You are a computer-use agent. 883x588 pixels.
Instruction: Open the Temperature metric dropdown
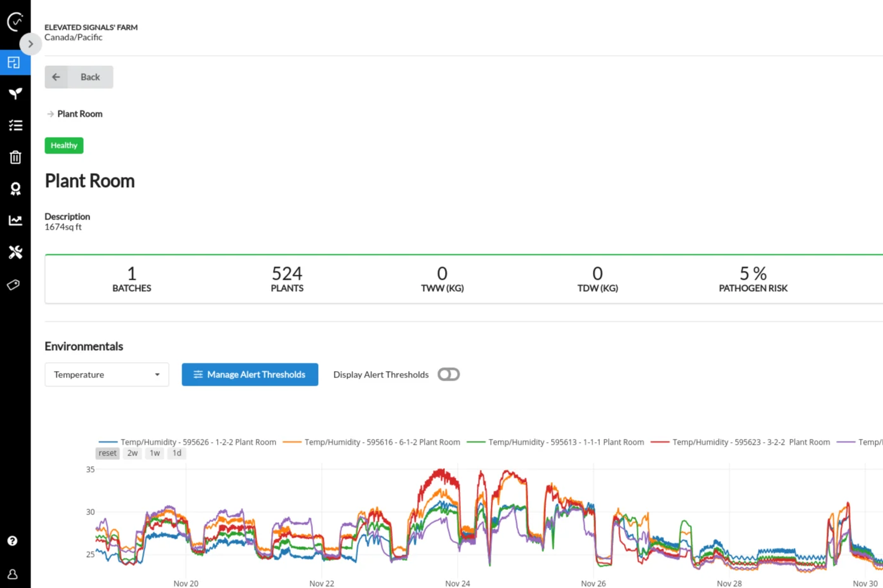pyautogui.click(x=107, y=374)
